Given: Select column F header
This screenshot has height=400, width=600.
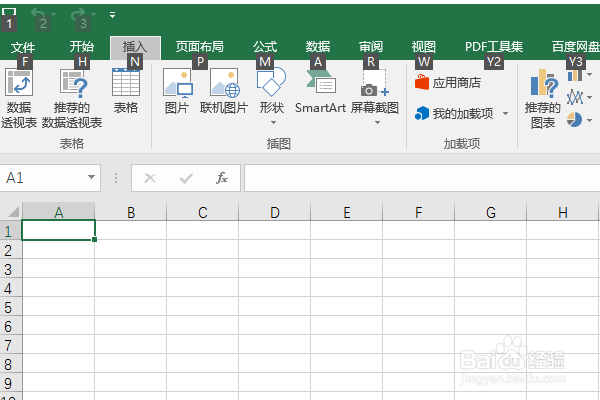Looking at the screenshot, I should (419, 212).
